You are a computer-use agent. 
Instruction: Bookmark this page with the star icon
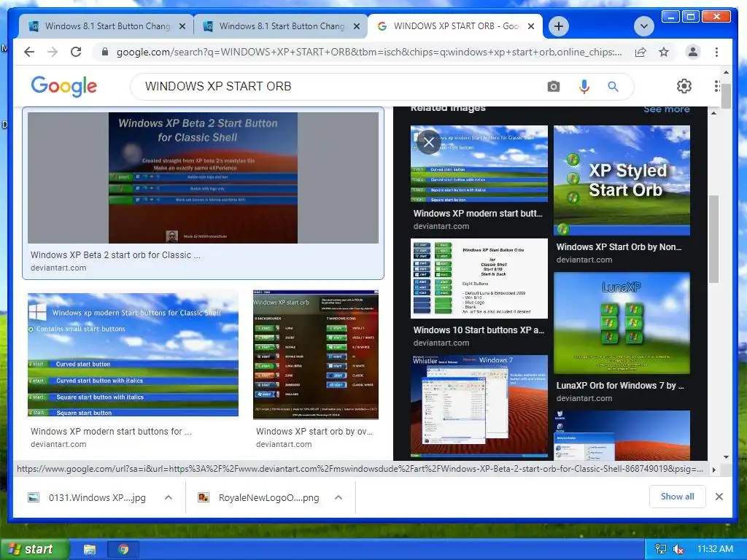point(664,52)
